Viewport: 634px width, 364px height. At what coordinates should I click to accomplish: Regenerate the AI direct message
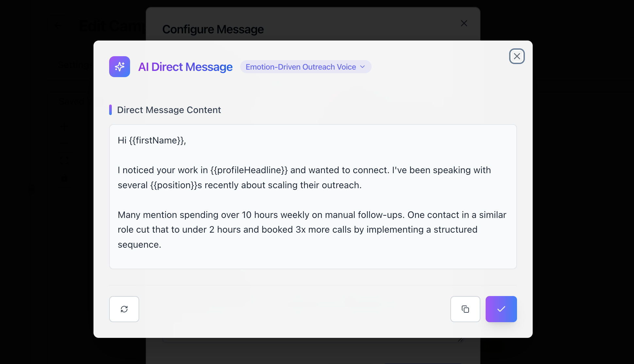point(124,309)
